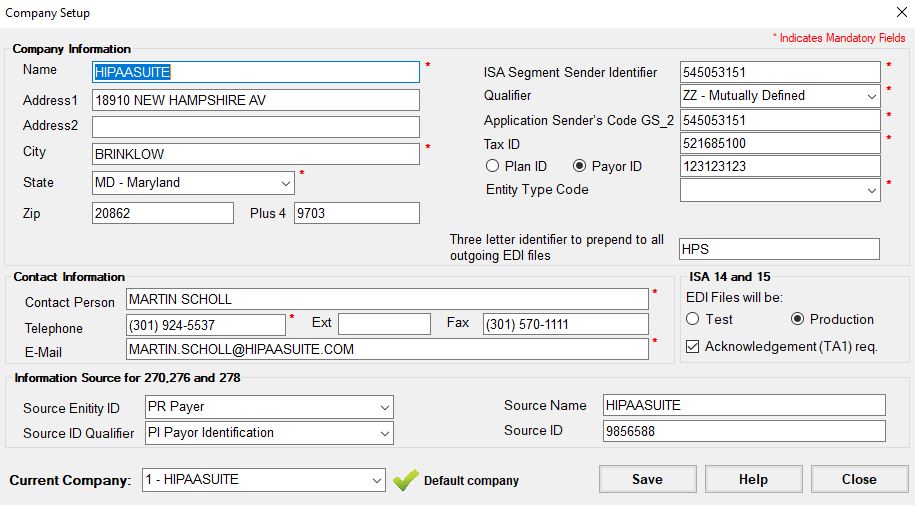Screen dimensions: 915x505
Task: Open Help for company setup
Action: click(x=753, y=479)
